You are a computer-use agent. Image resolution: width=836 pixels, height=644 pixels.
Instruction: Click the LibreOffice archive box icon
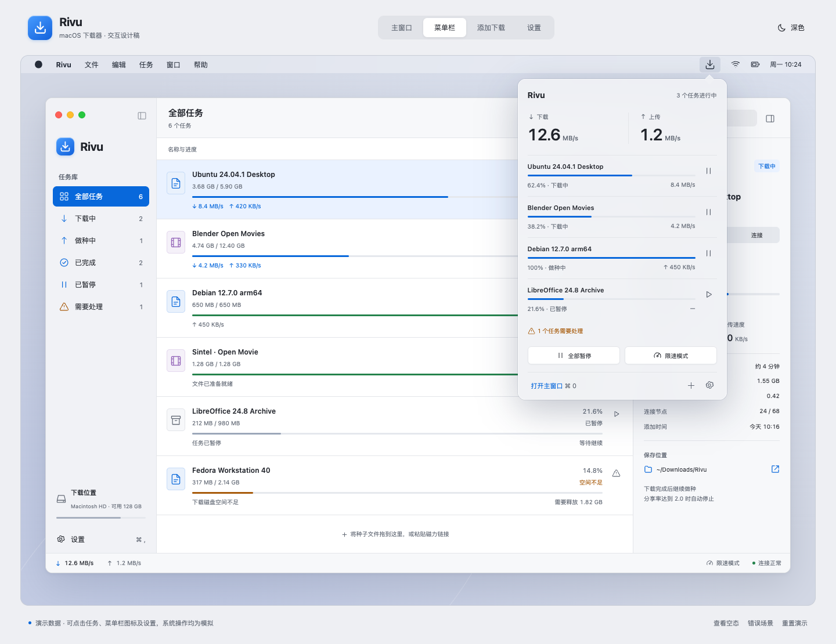click(x=176, y=420)
